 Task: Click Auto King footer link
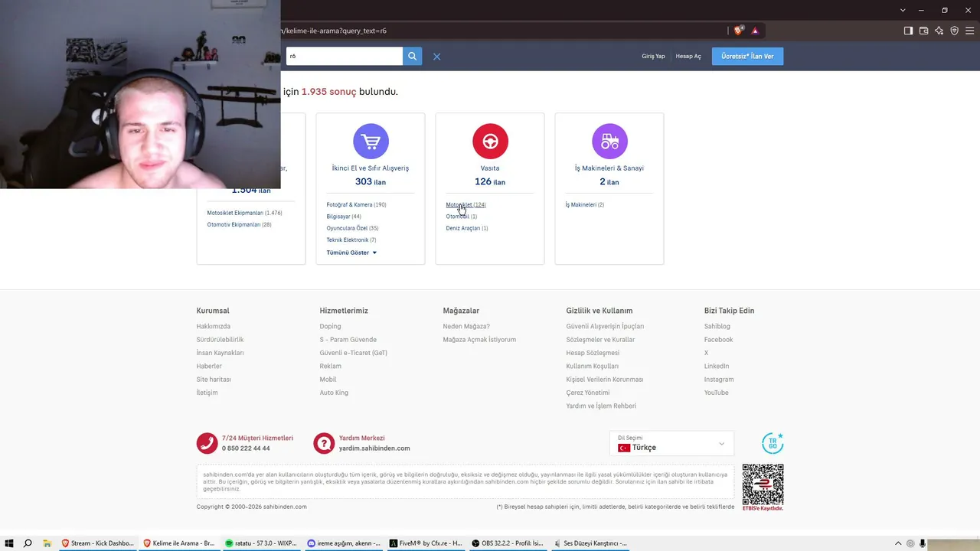coord(334,393)
